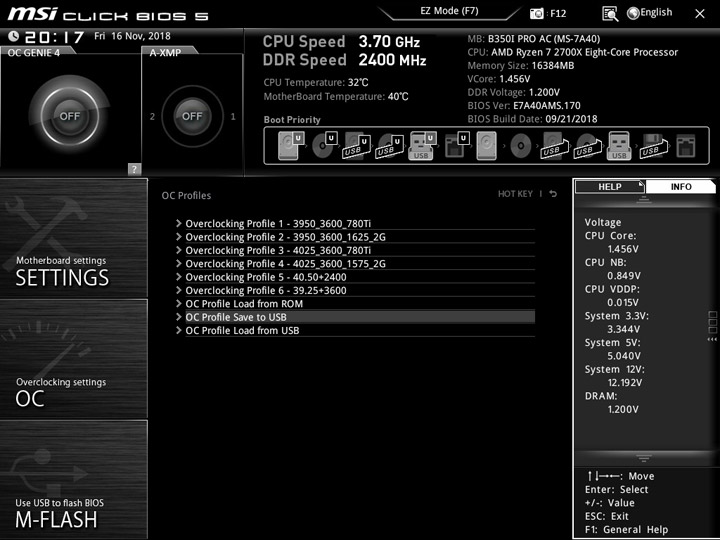Open the M-FLASH BIOS flash section
This screenshot has height=540, width=720.
point(73,479)
